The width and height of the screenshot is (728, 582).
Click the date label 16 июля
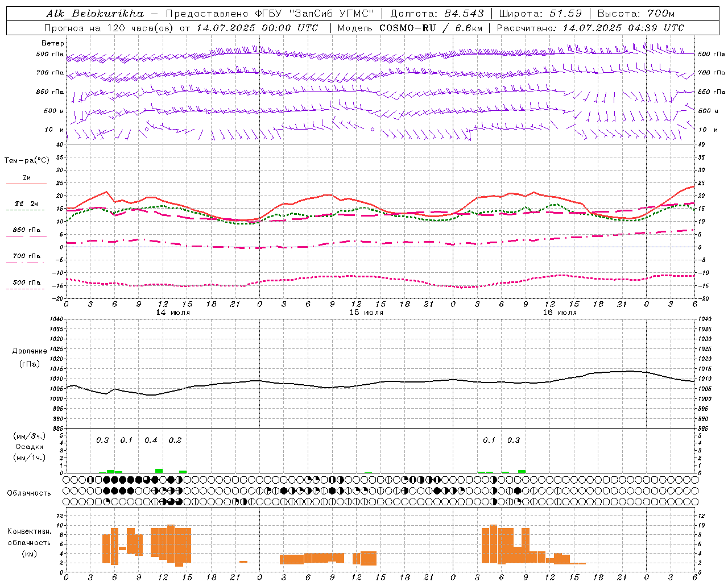coord(560,313)
